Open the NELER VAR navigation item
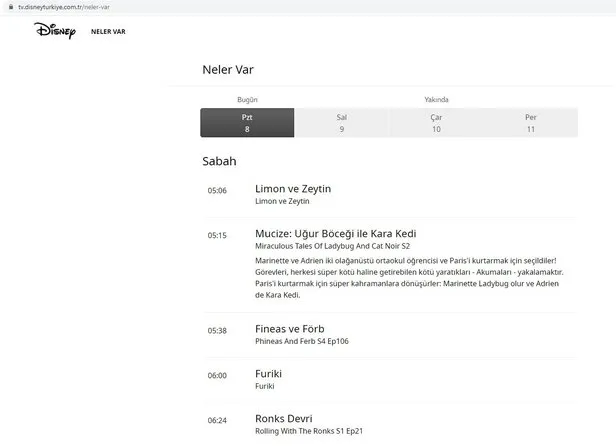616x446 pixels. click(109, 31)
